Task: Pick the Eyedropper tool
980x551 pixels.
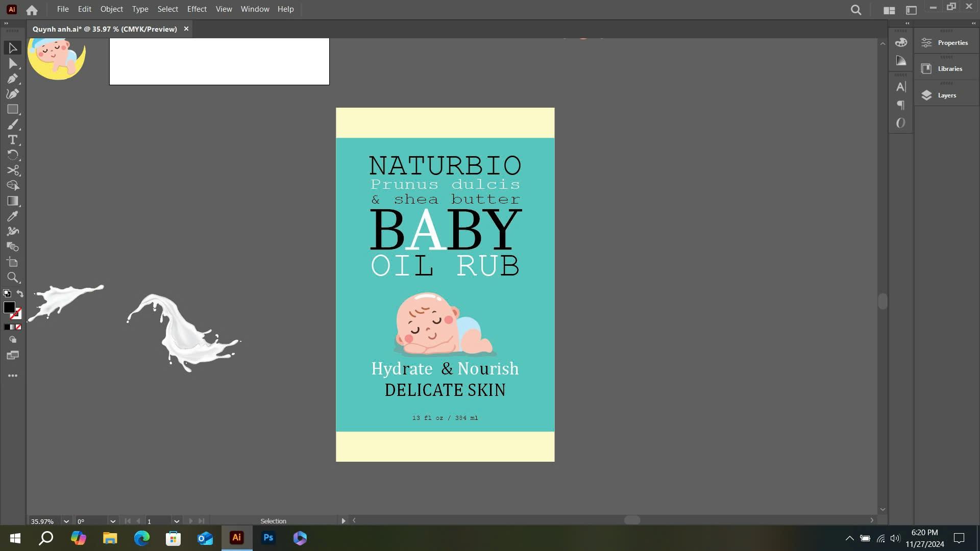Action: (x=13, y=216)
